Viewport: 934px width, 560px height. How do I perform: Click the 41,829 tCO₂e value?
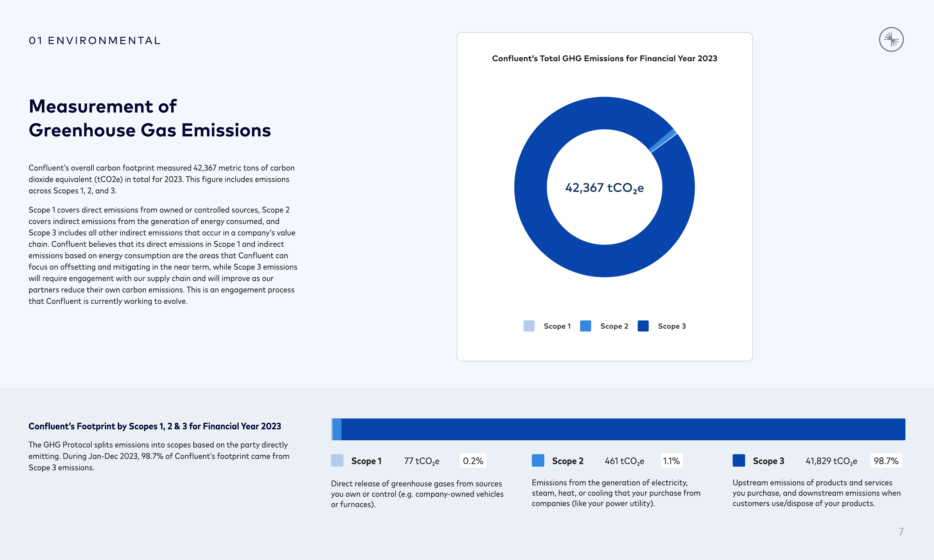[x=831, y=461]
